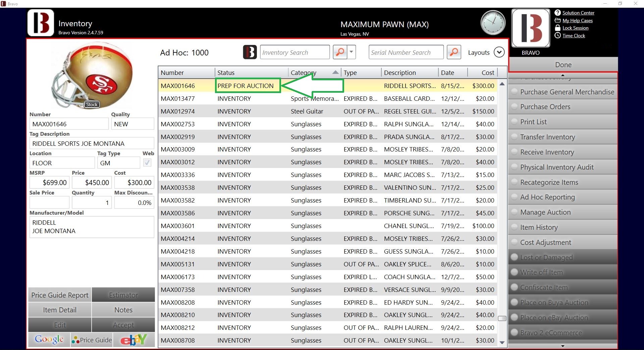Viewport: 644px width, 350px height.
Task: Run inventory search with magnifier button
Action: pyautogui.click(x=340, y=52)
